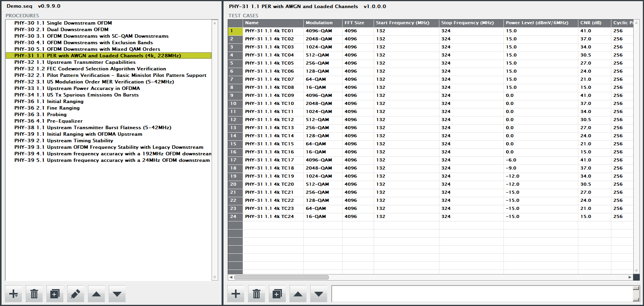Click the Modulation column header
Screen dimensions: 644x306
pos(319,23)
